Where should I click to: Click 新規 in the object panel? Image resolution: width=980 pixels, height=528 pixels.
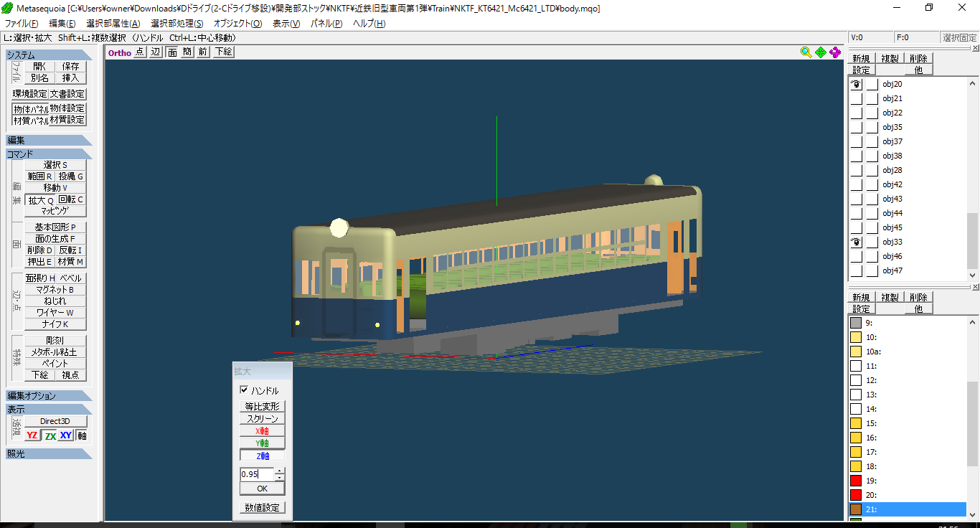[x=861, y=59]
